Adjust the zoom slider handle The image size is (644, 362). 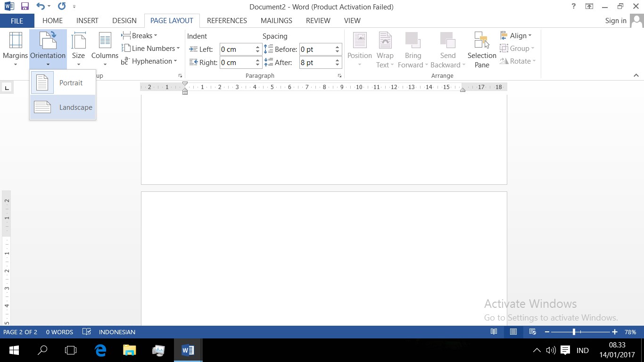point(574,332)
